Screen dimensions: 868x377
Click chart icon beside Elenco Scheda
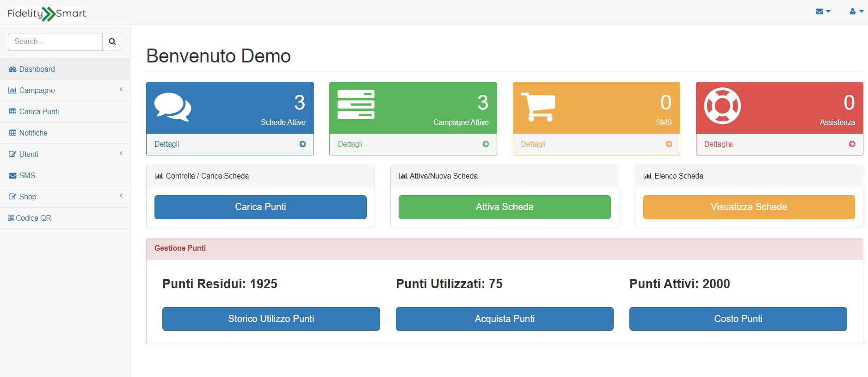click(647, 176)
